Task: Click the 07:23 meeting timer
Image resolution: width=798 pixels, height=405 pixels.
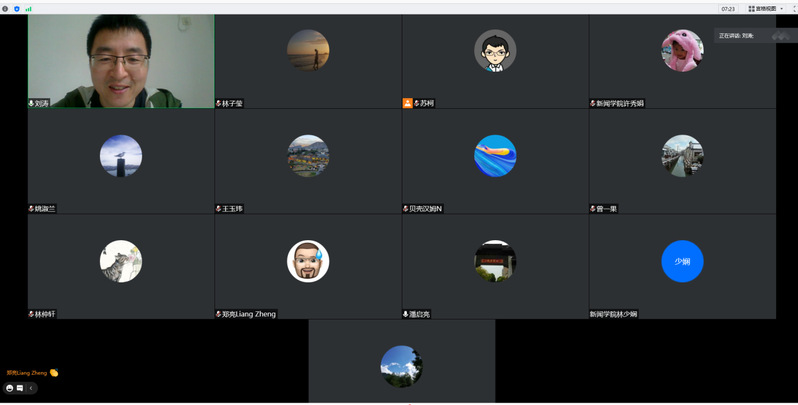Action: click(728, 8)
